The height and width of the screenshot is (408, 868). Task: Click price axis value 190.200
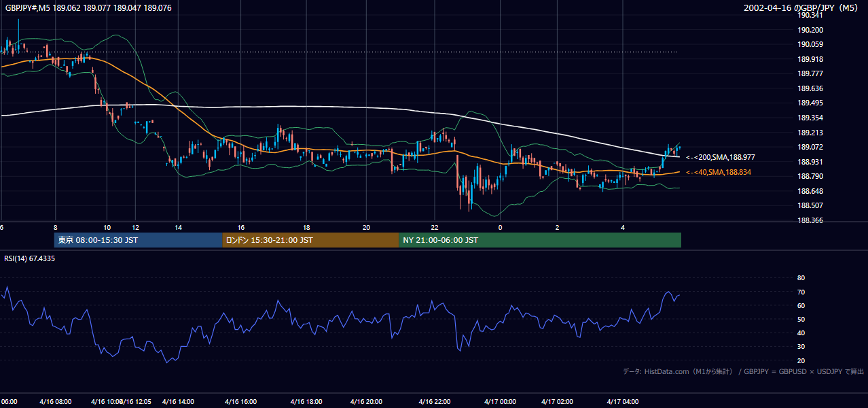coord(810,30)
